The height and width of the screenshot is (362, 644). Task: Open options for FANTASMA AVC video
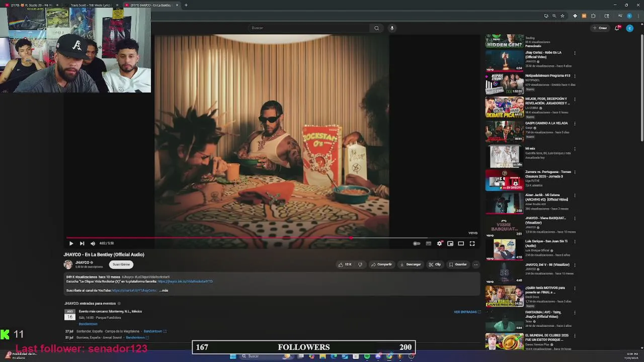[575, 312]
